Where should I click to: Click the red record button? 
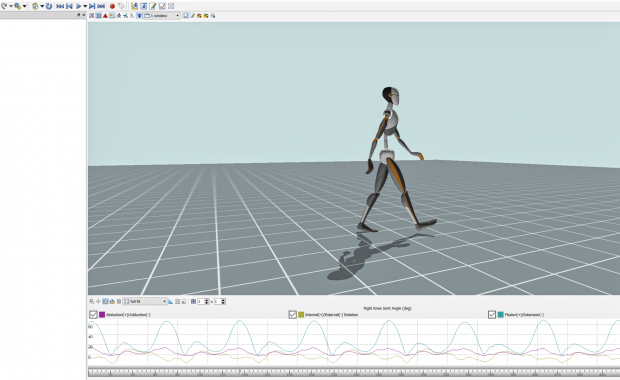coord(112,6)
